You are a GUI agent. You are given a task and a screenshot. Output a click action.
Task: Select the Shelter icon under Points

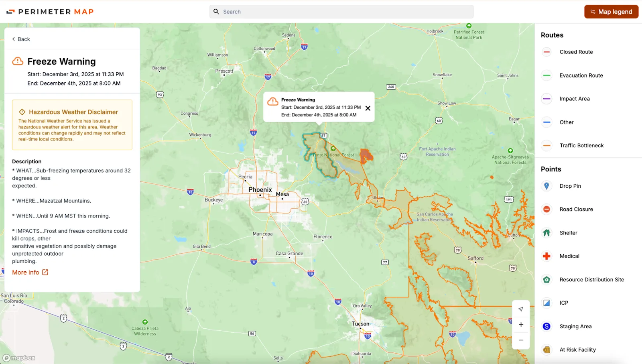[546, 232]
